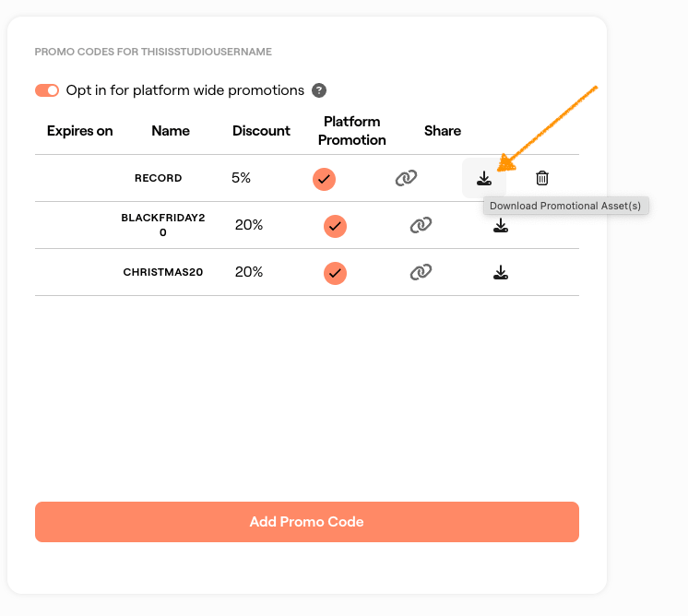The height and width of the screenshot is (616, 688).
Task: Click the Add Promo Code button
Action: click(306, 522)
